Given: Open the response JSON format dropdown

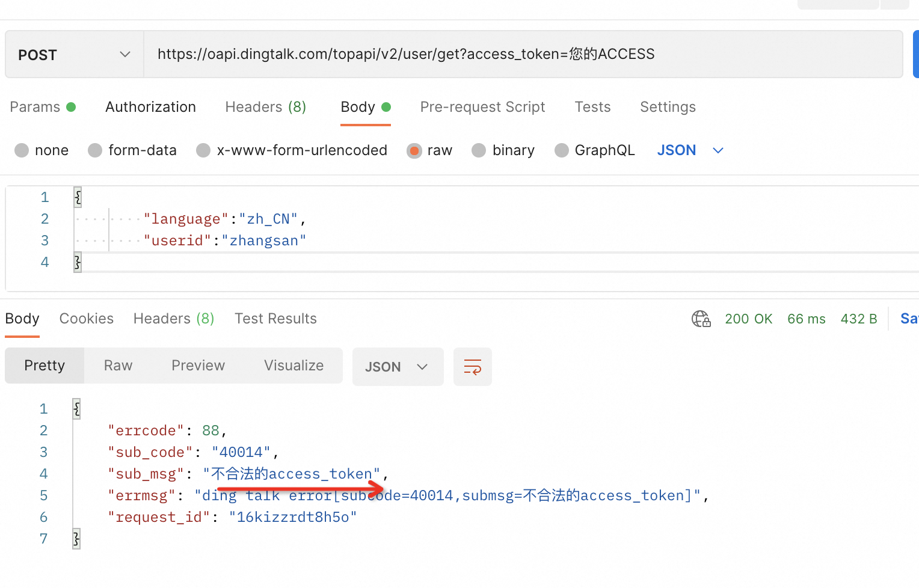Looking at the screenshot, I should 397,367.
